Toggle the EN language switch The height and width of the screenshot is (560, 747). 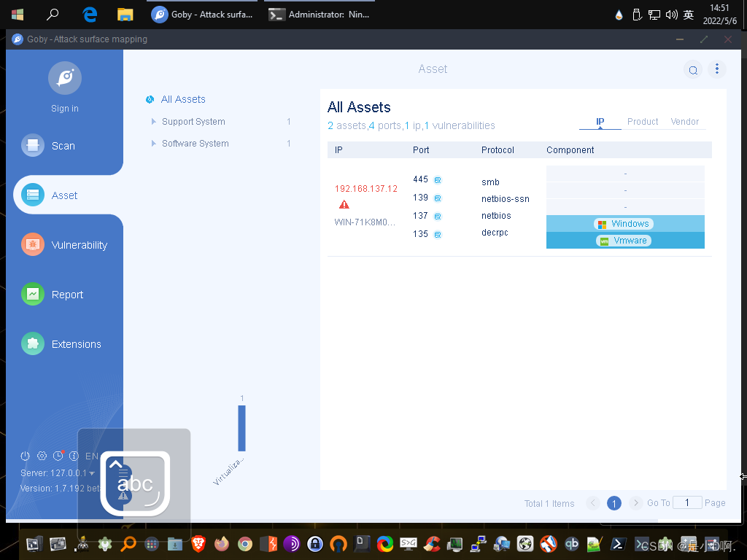(92, 456)
